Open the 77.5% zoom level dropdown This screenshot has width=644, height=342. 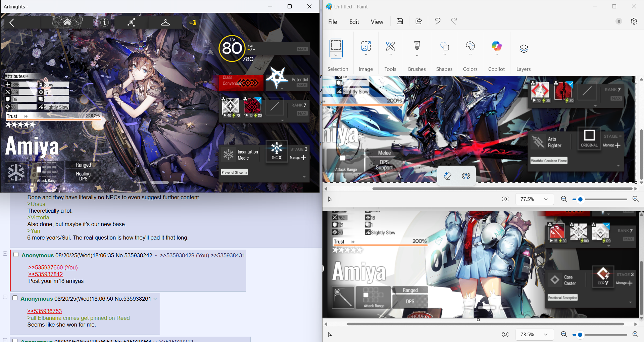(534, 199)
